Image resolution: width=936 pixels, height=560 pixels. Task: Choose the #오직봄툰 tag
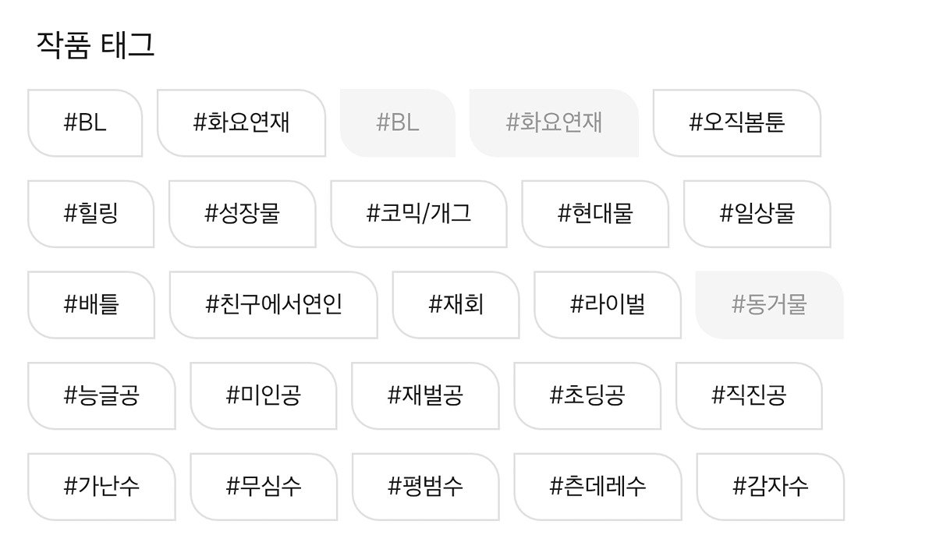coord(737,123)
